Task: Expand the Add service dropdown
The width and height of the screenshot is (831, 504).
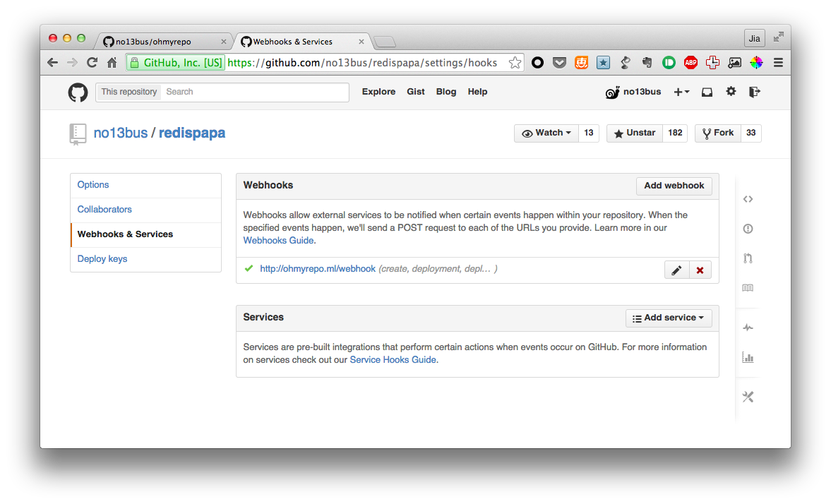Action: point(669,318)
